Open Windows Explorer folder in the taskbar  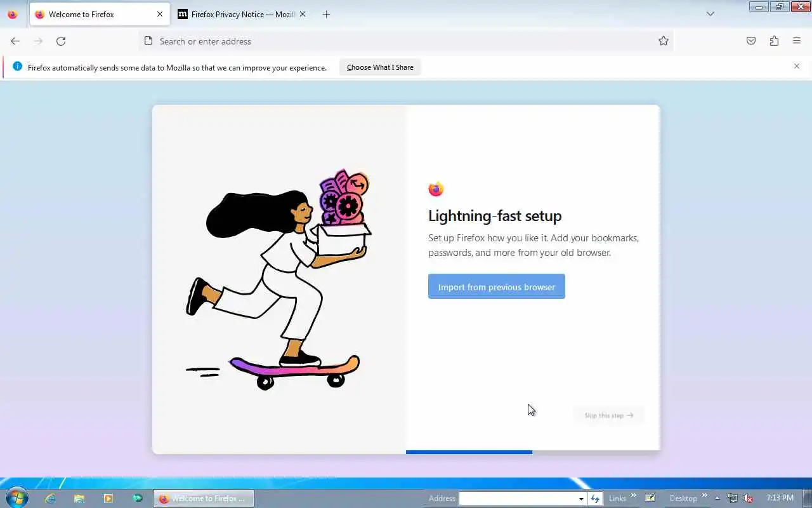point(79,498)
